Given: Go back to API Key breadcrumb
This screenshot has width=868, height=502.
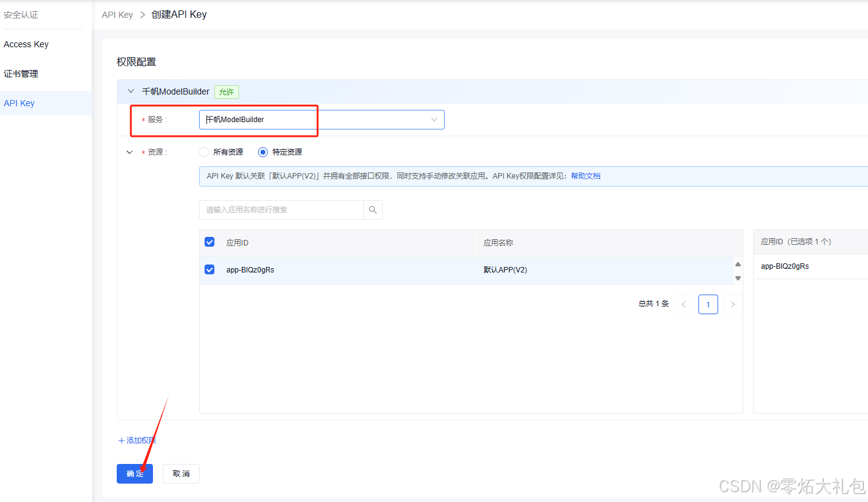Looking at the screenshot, I should pos(117,15).
